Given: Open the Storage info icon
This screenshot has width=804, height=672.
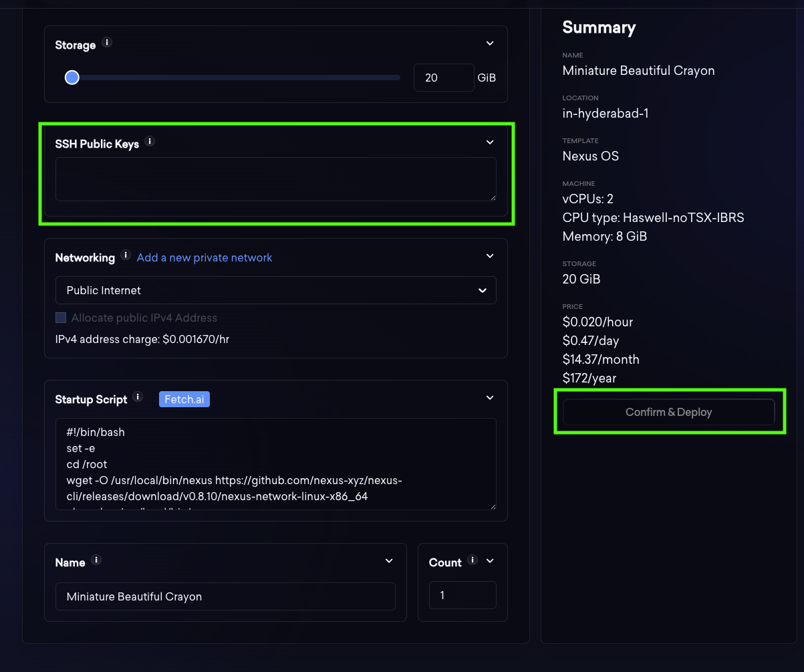Looking at the screenshot, I should click(107, 43).
